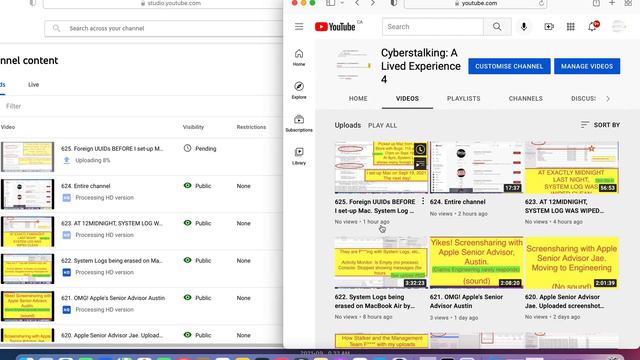This screenshot has width=640, height=360.
Task: Click MANAGE VIDEOS button
Action: (587, 66)
